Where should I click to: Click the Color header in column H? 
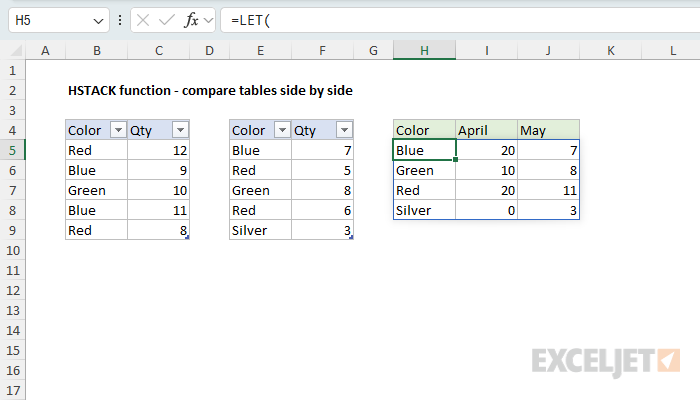tap(424, 130)
